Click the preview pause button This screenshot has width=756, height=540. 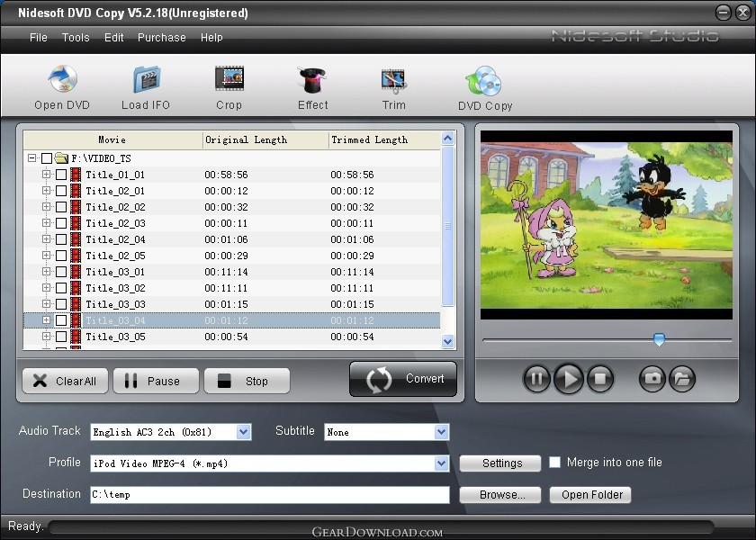536,379
